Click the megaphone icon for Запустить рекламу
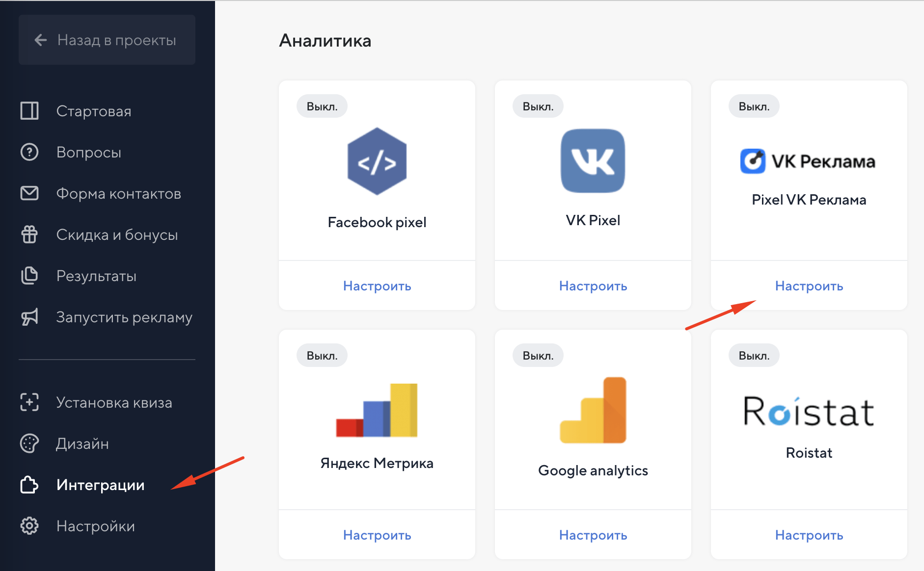The height and width of the screenshot is (571, 924). pyautogui.click(x=29, y=317)
